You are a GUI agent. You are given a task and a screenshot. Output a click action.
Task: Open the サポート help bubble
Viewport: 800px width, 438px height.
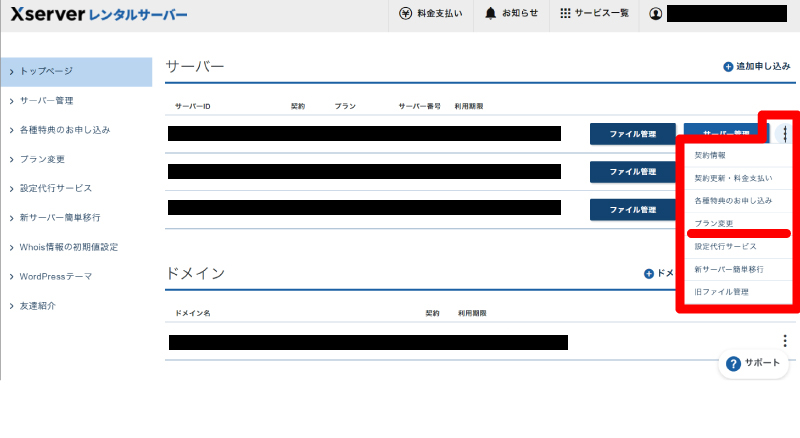pos(733,364)
